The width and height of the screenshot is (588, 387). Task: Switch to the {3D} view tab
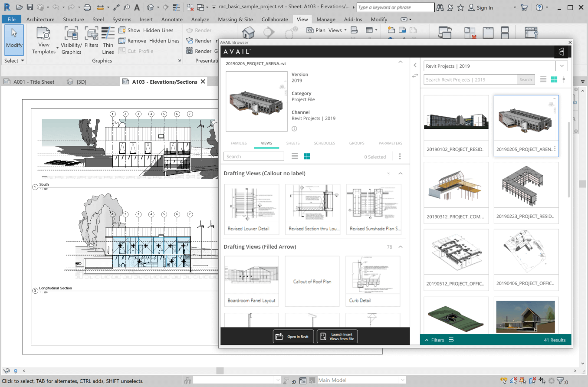click(76, 82)
